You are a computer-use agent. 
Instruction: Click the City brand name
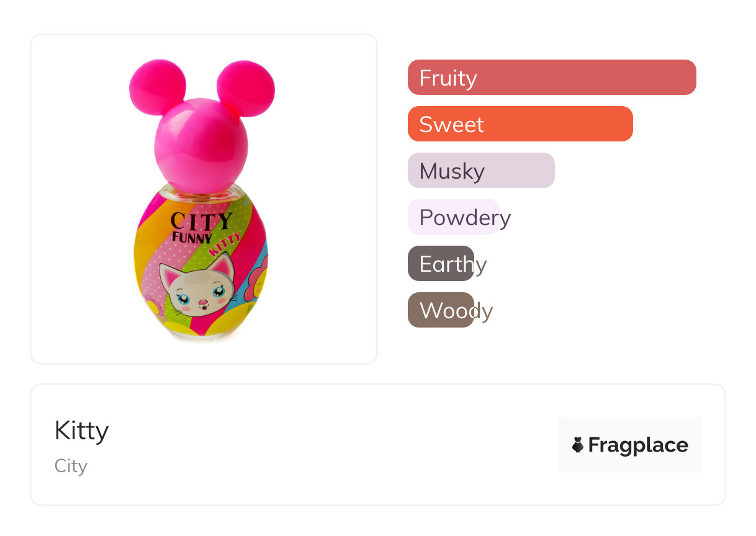click(71, 466)
